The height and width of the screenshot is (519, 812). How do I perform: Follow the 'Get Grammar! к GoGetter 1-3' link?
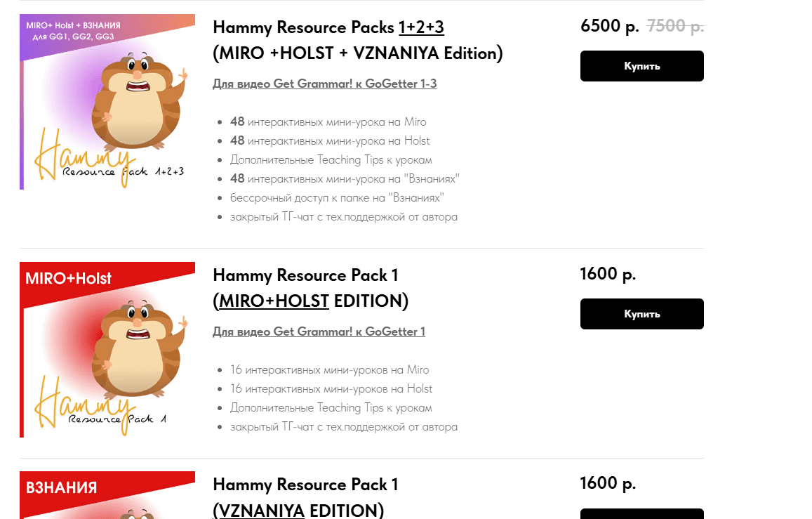[x=325, y=84]
